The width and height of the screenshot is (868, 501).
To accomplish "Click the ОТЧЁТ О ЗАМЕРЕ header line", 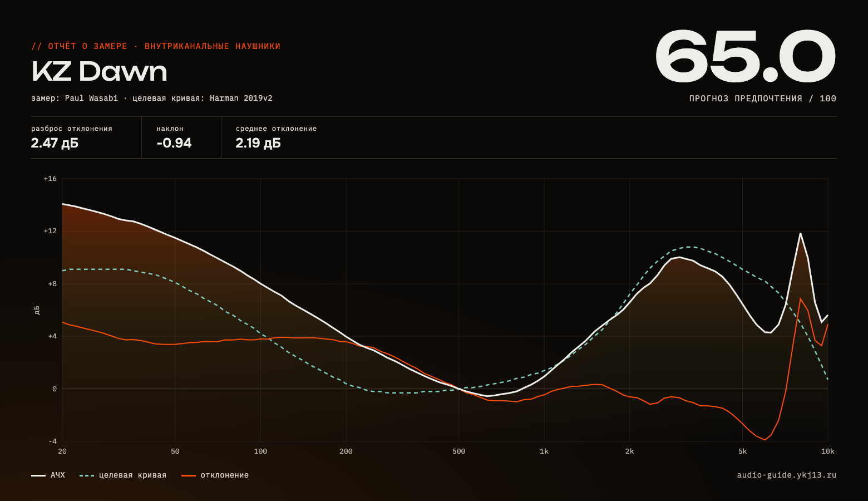I will pos(156,46).
